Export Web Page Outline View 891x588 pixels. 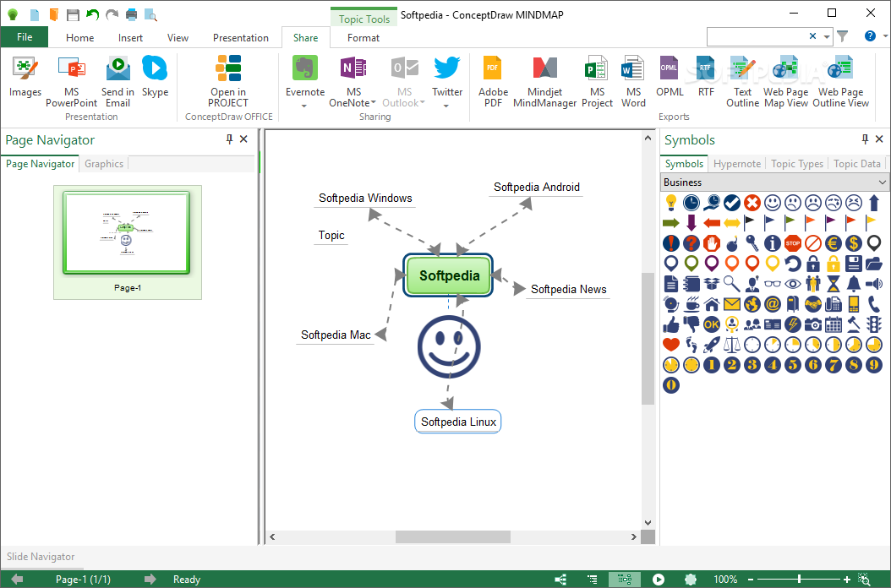pos(840,82)
